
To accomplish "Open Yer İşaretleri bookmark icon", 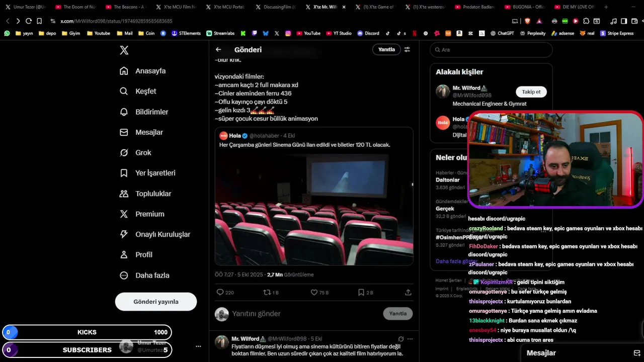I will 124,173.
